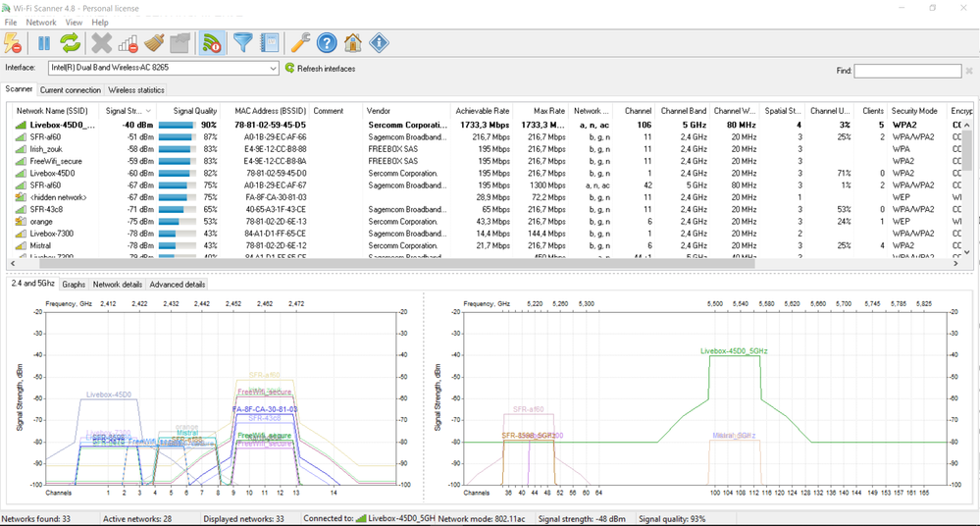Open help via blue question mark icon

(x=328, y=43)
